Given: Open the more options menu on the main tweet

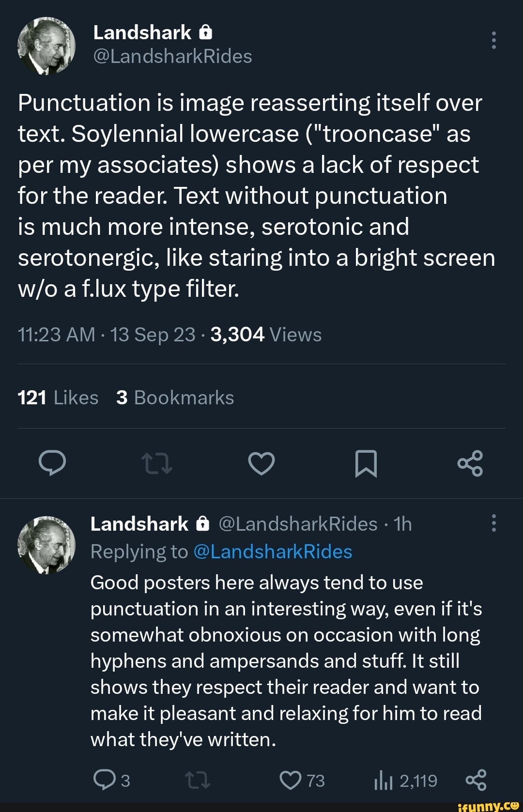Looking at the screenshot, I should click(x=493, y=41).
